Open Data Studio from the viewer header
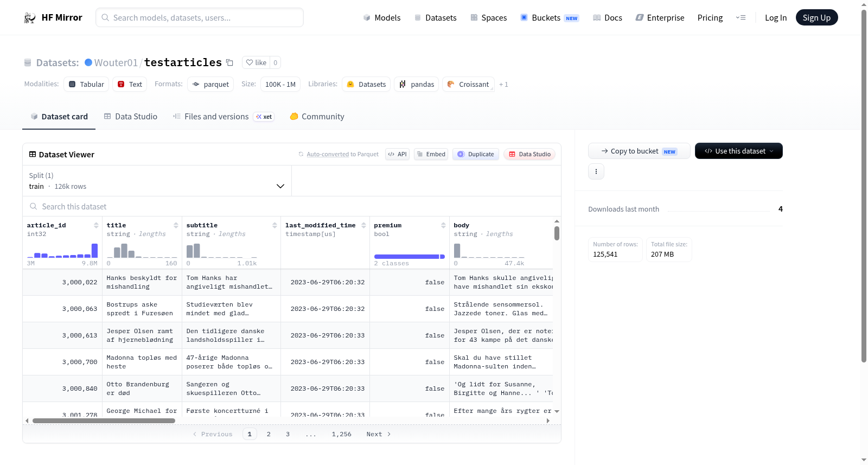 [x=529, y=154]
